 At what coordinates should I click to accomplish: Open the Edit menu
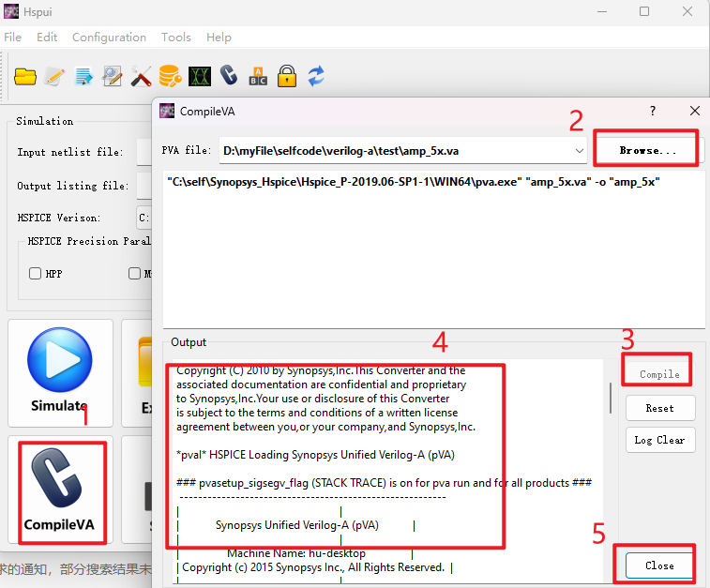click(47, 38)
